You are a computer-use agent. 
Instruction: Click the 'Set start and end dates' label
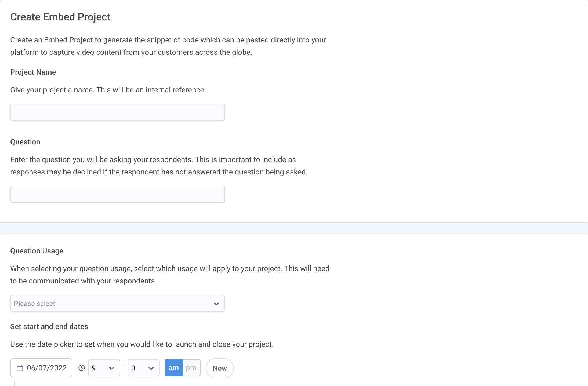pos(49,327)
